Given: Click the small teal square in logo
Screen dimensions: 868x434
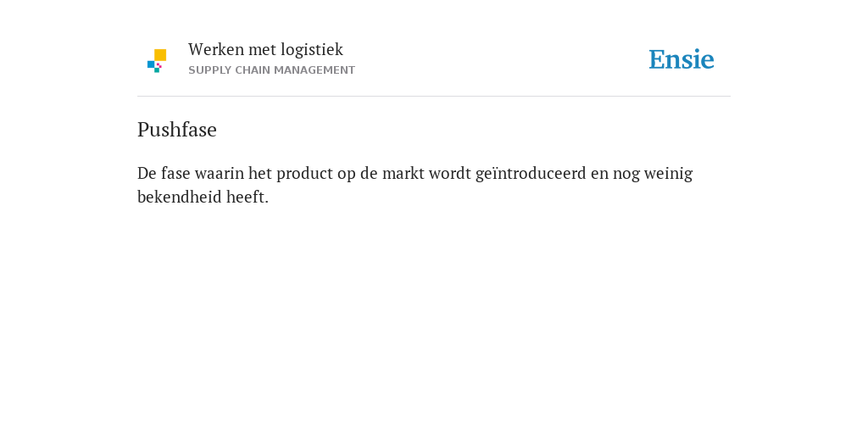Looking at the screenshot, I should pyautogui.click(x=157, y=70).
